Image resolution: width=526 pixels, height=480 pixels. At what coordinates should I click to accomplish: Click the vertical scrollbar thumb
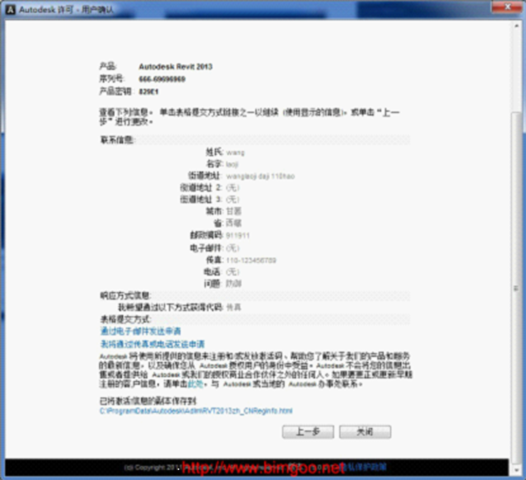click(x=516, y=288)
